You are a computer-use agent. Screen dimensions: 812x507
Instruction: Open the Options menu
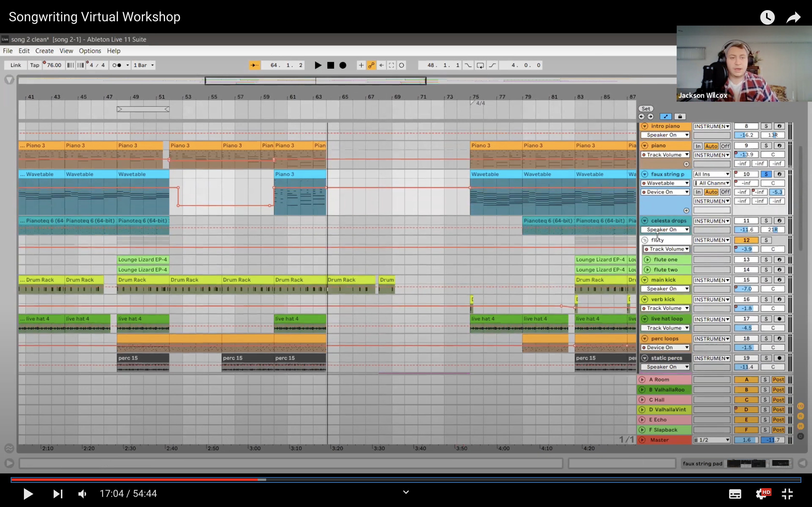90,51
